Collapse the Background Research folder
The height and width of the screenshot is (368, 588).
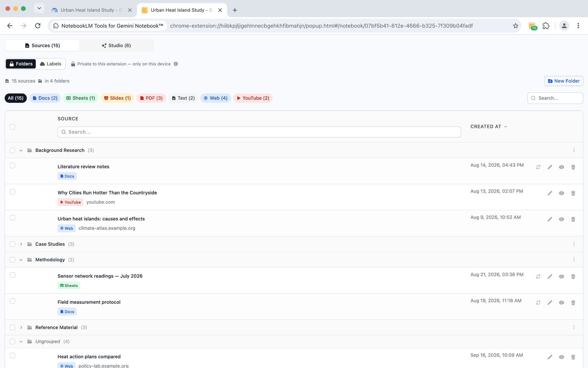tap(21, 150)
